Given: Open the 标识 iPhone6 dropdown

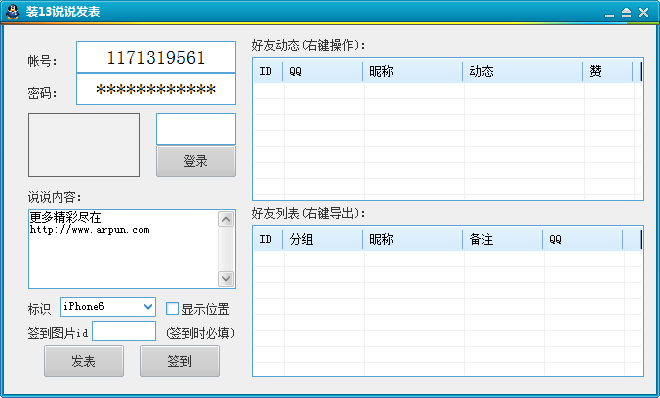Looking at the screenshot, I should point(108,307).
